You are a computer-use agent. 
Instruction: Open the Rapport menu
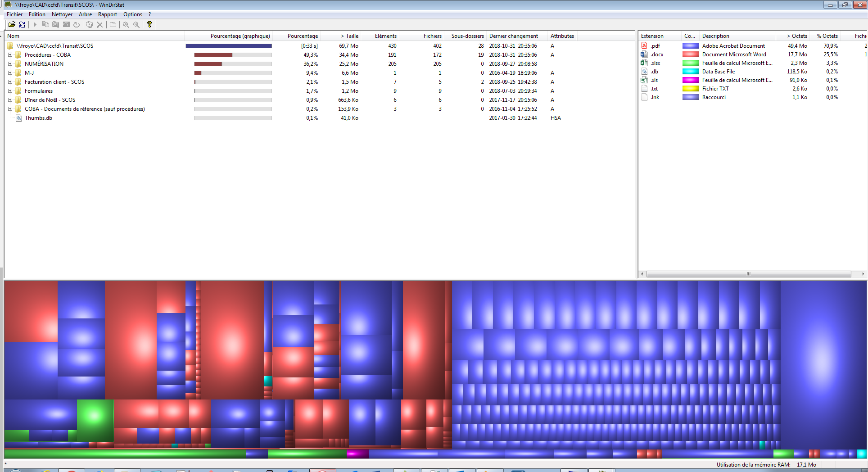tap(107, 14)
